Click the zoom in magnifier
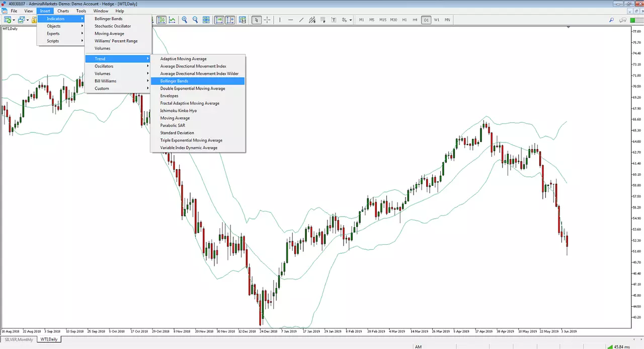The image size is (644, 349). click(185, 20)
